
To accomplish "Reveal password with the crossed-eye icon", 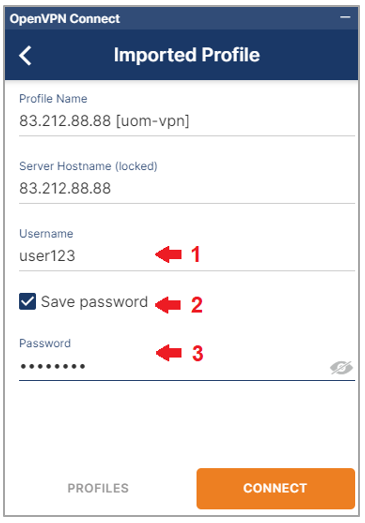I will [341, 367].
